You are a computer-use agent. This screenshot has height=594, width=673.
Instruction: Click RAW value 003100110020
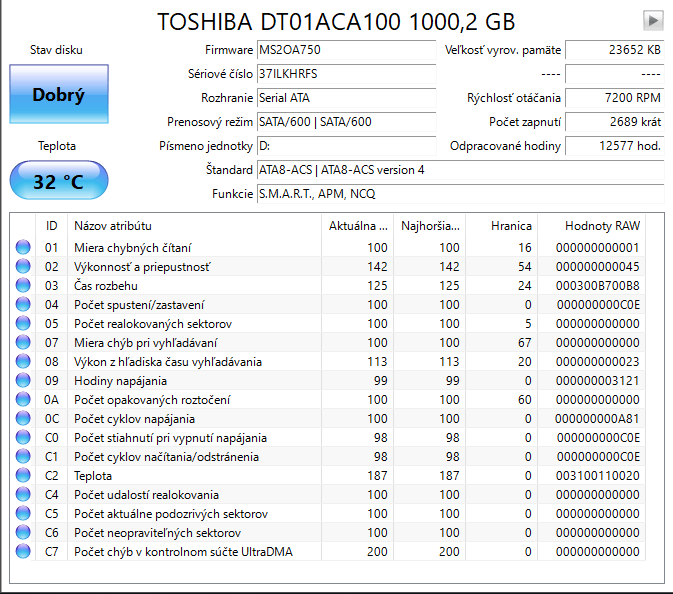point(597,476)
